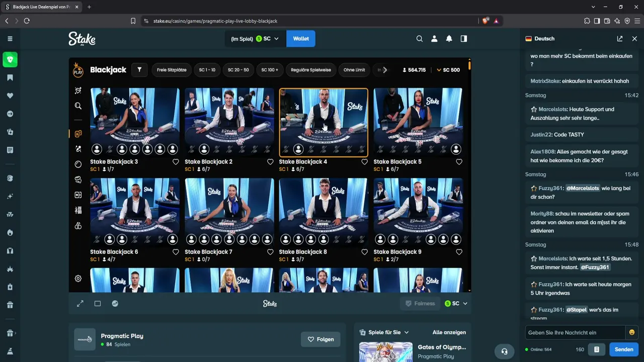Image resolution: width=644 pixels, height=362 pixels.
Task: Open the search magnifier in the site header
Action: click(420, 39)
